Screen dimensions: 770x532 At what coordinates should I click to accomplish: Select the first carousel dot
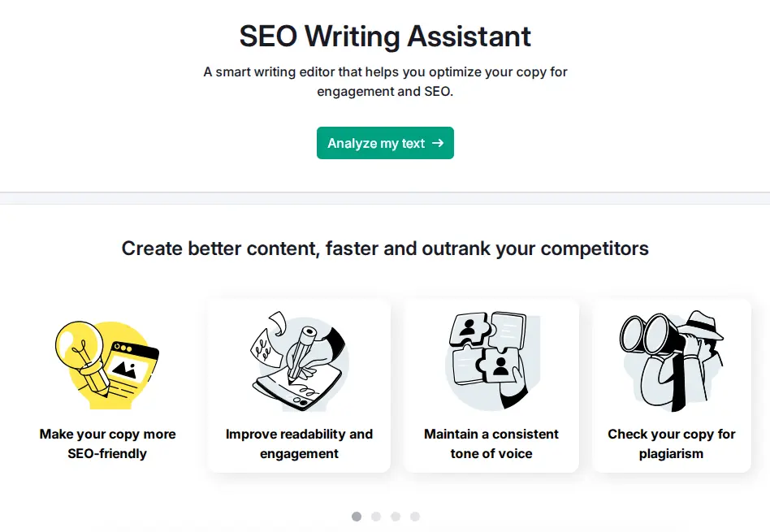[357, 517]
